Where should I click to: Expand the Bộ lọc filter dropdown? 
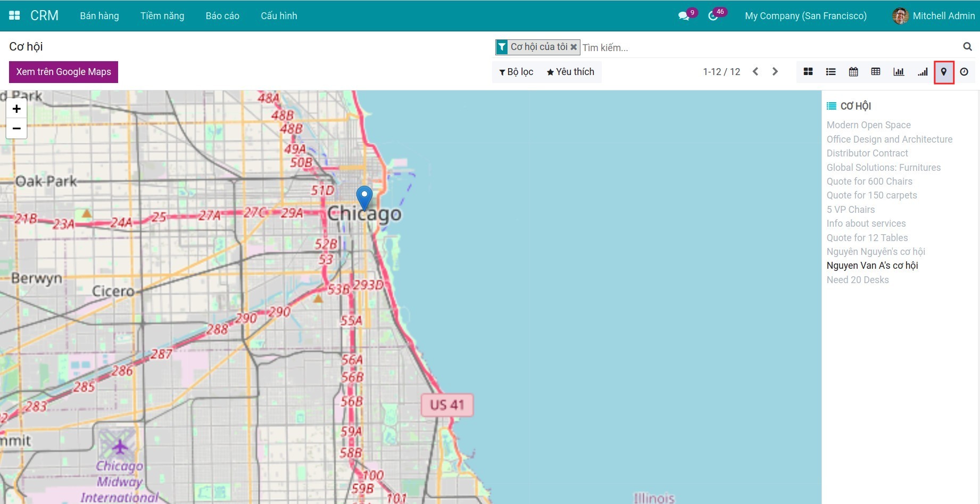tap(516, 72)
